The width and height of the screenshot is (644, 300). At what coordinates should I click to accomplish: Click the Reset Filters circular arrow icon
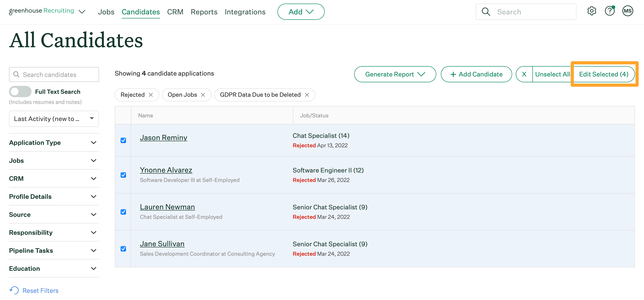click(x=14, y=290)
